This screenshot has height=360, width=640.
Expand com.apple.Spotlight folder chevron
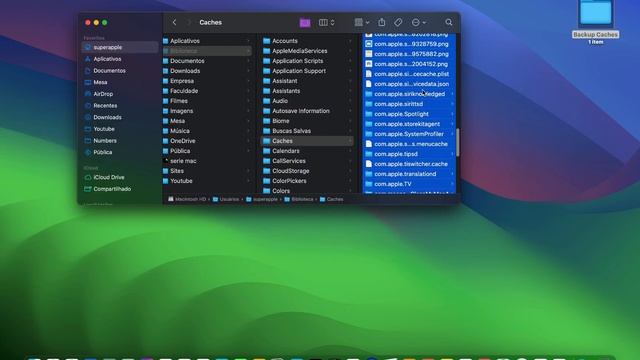tap(452, 114)
